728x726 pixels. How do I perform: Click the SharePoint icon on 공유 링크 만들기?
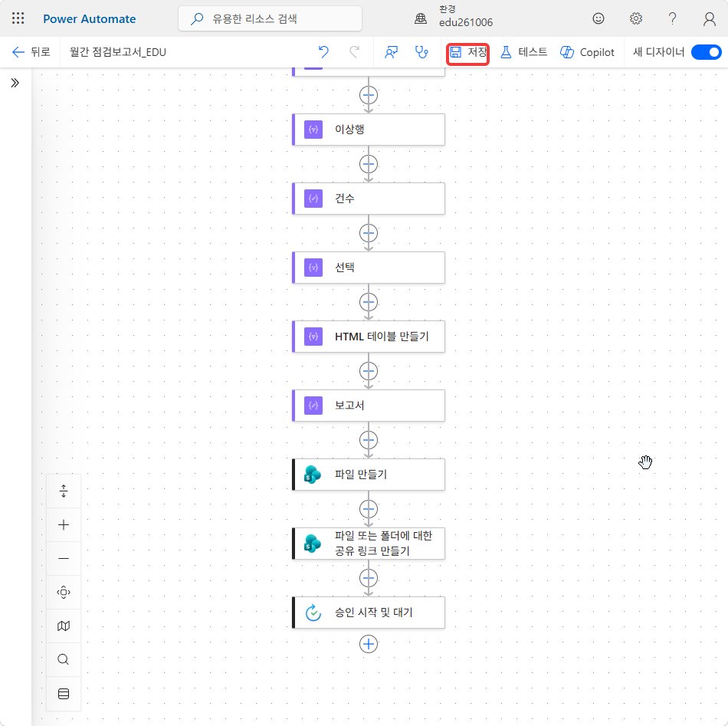(313, 544)
